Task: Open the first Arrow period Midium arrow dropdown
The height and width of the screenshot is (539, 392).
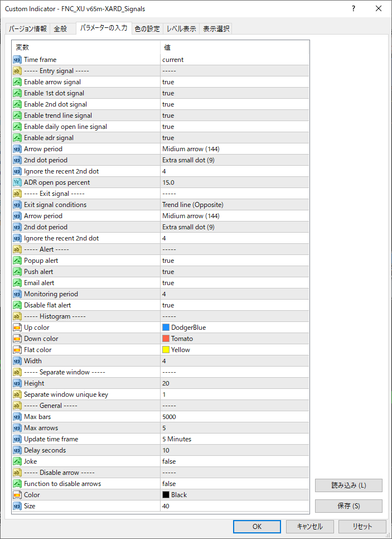Action: click(234, 149)
